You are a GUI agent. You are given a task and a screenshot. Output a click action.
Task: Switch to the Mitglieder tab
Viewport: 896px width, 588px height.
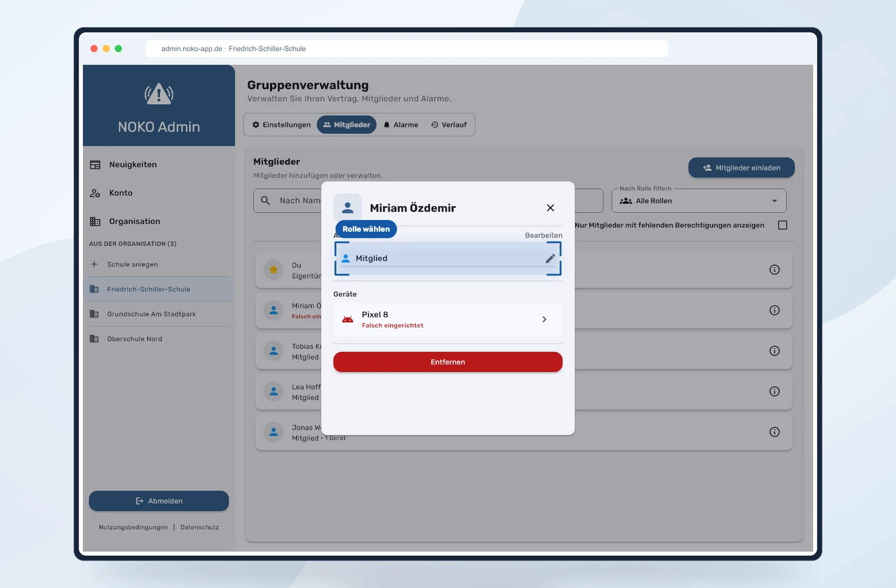pyautogui.click(x=347, y=125)
